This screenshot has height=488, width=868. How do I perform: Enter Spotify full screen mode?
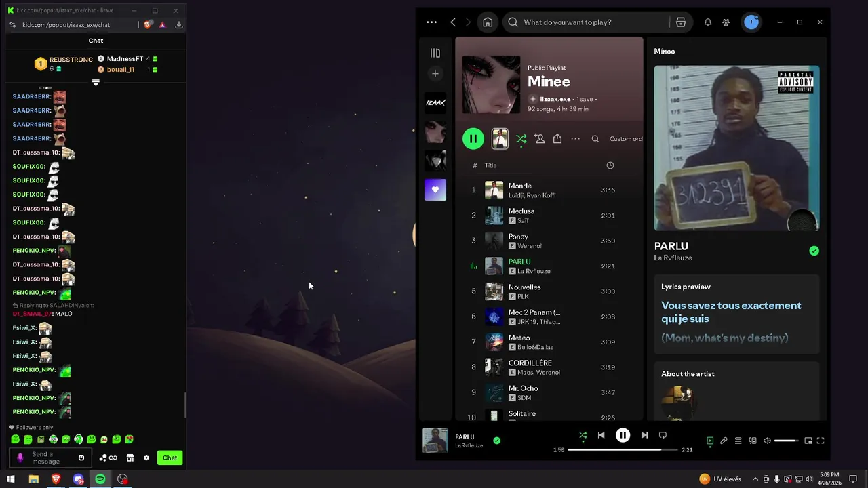[821, 441]
